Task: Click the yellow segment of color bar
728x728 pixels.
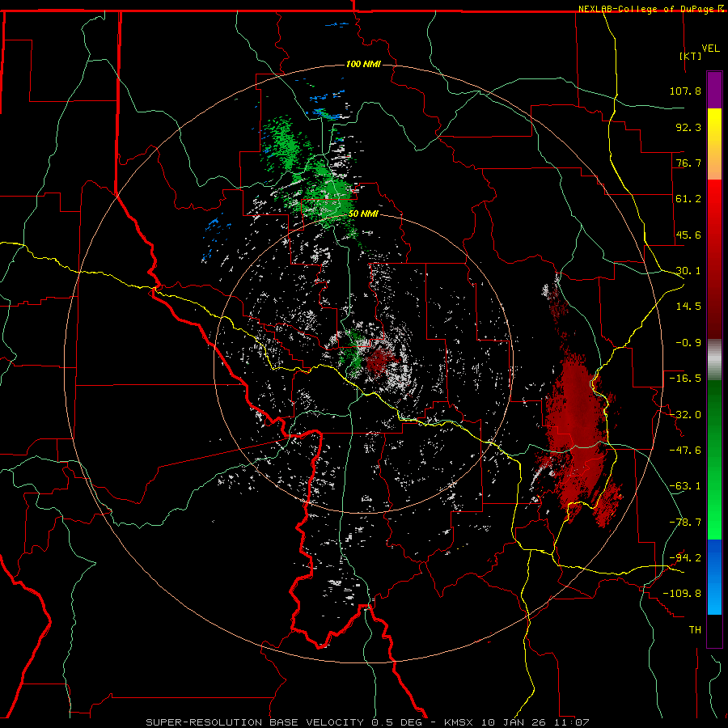Action: click(714, 144)
